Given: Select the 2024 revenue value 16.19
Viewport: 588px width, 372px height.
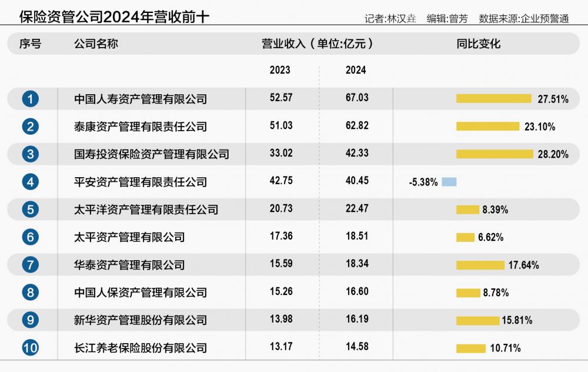Looking at the screenshot, I should 357,319.
